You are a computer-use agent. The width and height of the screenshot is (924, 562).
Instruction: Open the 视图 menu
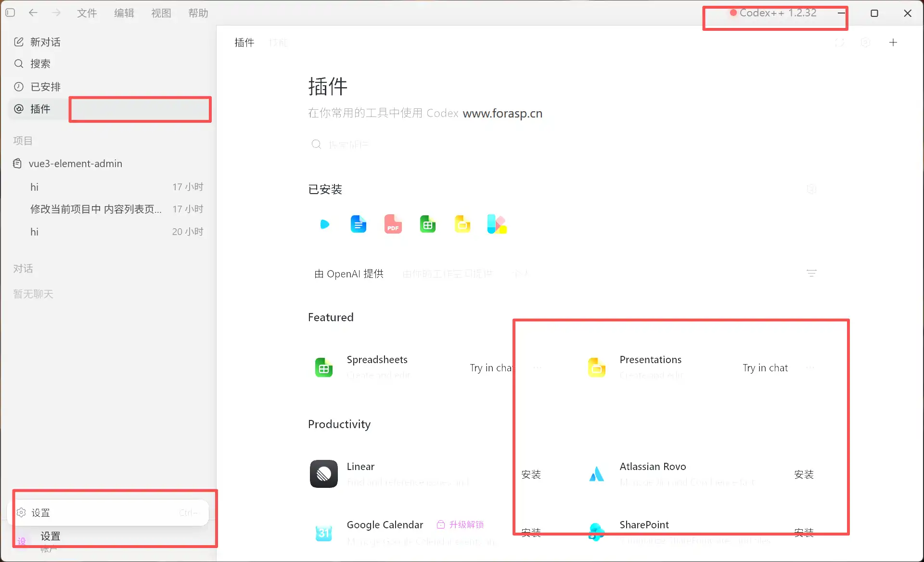(161, 13)
